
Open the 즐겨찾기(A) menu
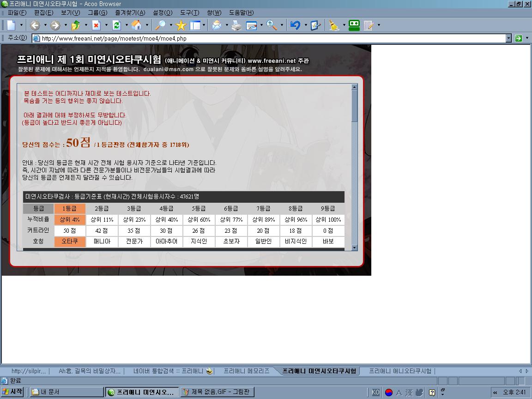tap(130, 12)
